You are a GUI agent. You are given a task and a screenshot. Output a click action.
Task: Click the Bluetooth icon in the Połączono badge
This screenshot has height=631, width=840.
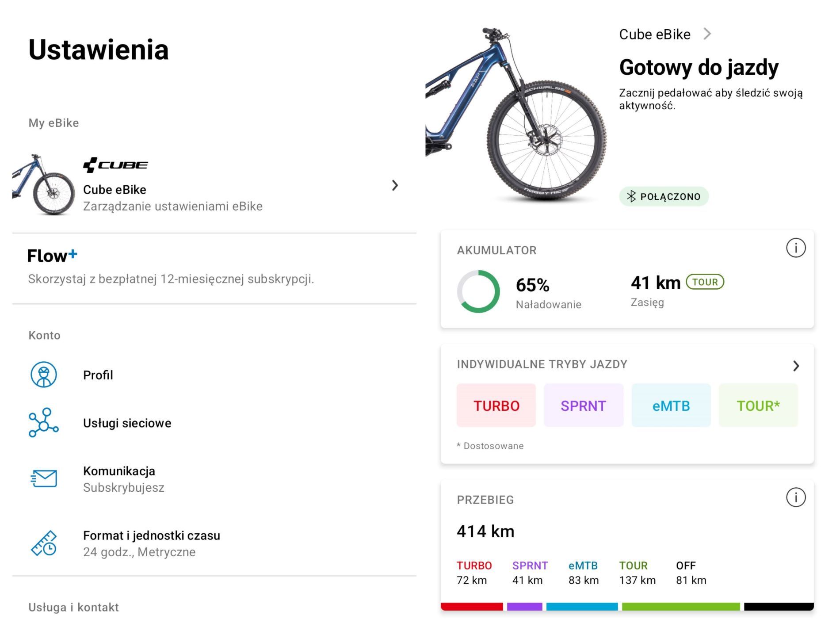pos(631,197)
